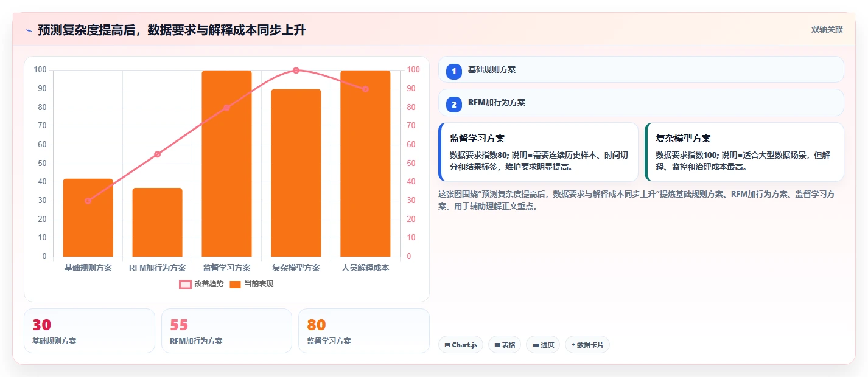Click the line point above 基础规则方案 bar
This screenshot has height=377, width=868.
click(88, 201)
